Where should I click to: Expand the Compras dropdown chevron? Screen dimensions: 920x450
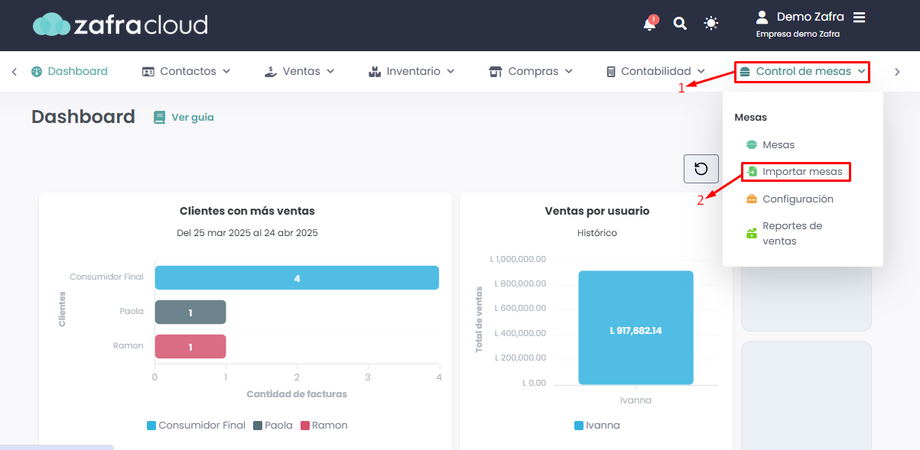coord(569,72)
